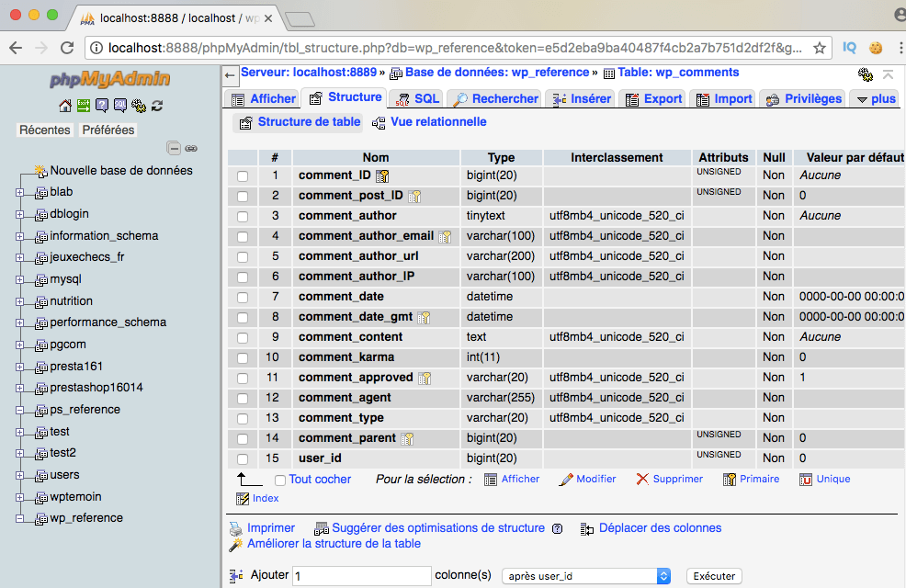Expand the nutrition database node
906x588 pixels.
19,301
